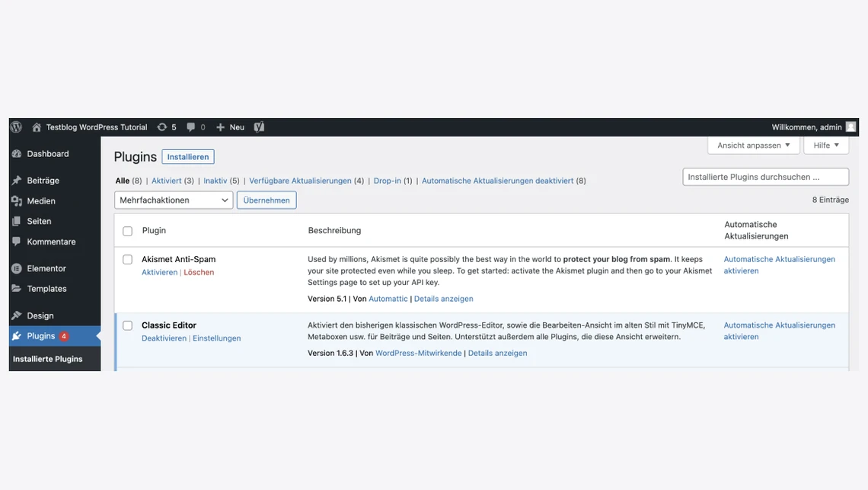Open the Mehrfachaktionen dropdown
Screen dimensions: 868x490
coord(173,200)
